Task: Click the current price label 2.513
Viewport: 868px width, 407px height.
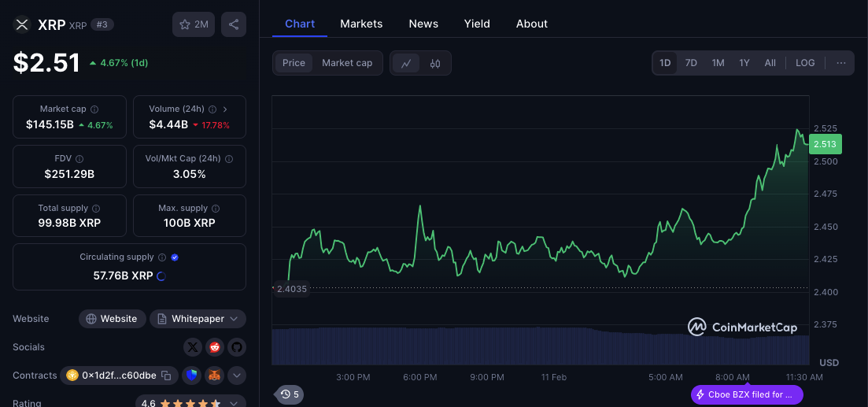Action: (x=825, y=144)
